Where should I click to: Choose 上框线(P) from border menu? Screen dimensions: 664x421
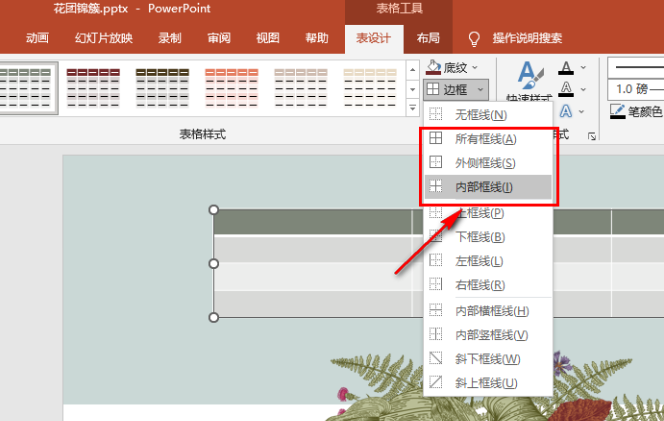point(488,213)
